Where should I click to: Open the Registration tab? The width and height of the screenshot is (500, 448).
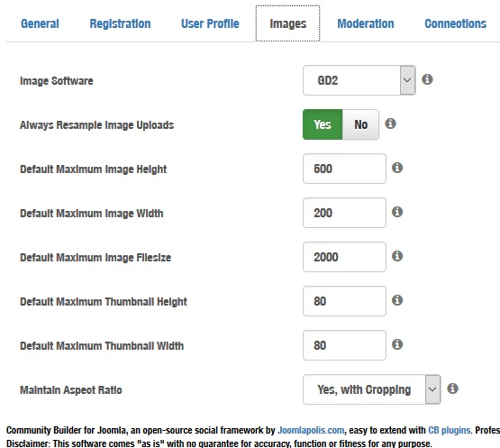click(x=120, y=23)
